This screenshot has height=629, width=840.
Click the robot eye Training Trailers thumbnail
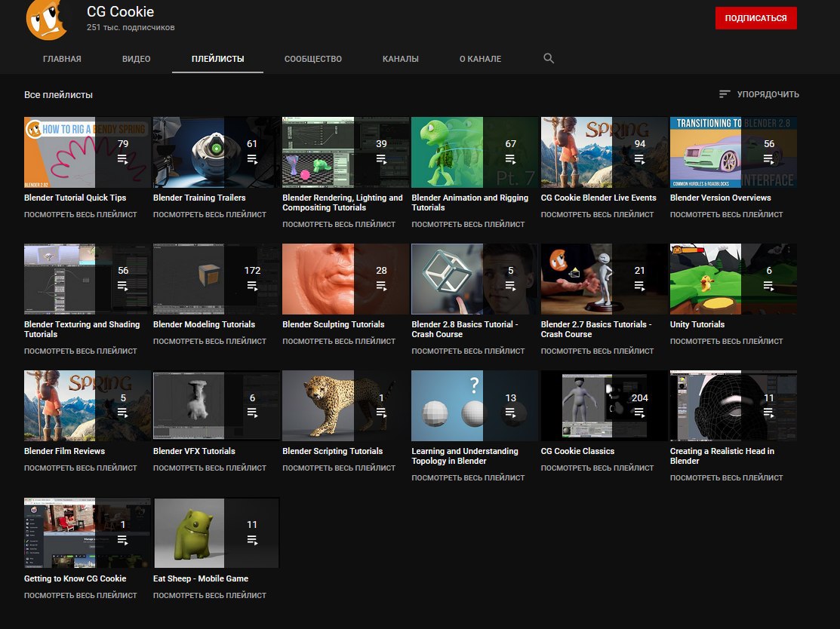tap(217, 152)
